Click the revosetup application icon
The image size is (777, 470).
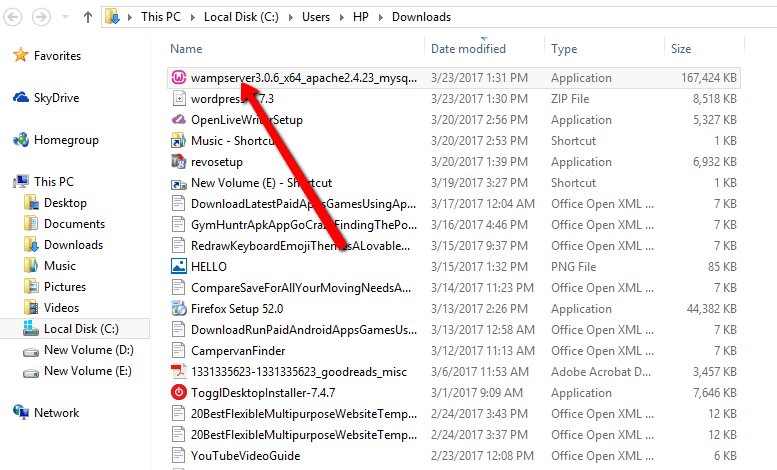coord(178,162)
